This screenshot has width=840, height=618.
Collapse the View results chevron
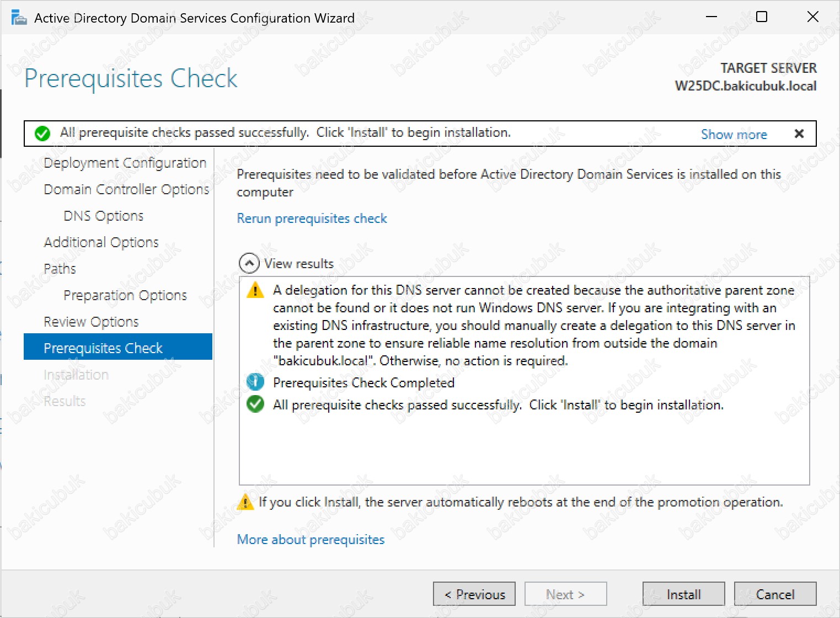pyautogui.click(x=249, y=263)
